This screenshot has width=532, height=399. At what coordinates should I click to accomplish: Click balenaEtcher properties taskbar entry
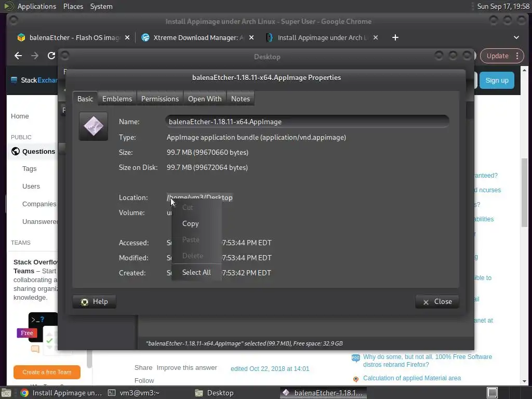coord(323,393)
